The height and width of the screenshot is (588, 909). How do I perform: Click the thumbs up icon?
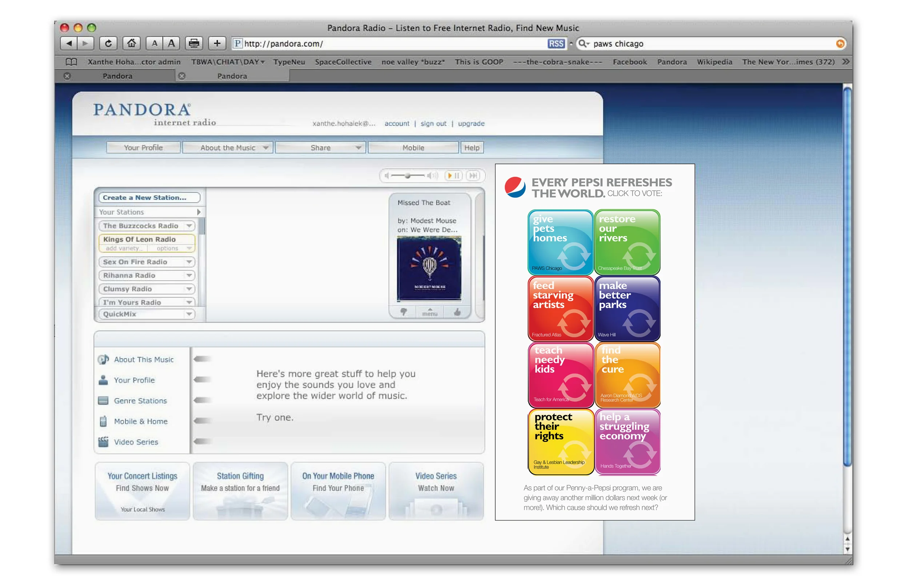[x=457, y=312]
